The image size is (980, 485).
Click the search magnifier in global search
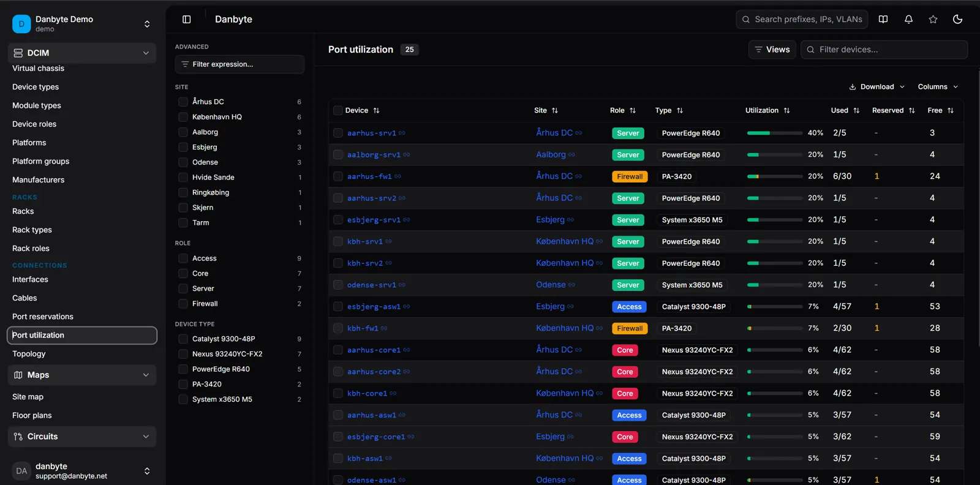pos(746,20)
